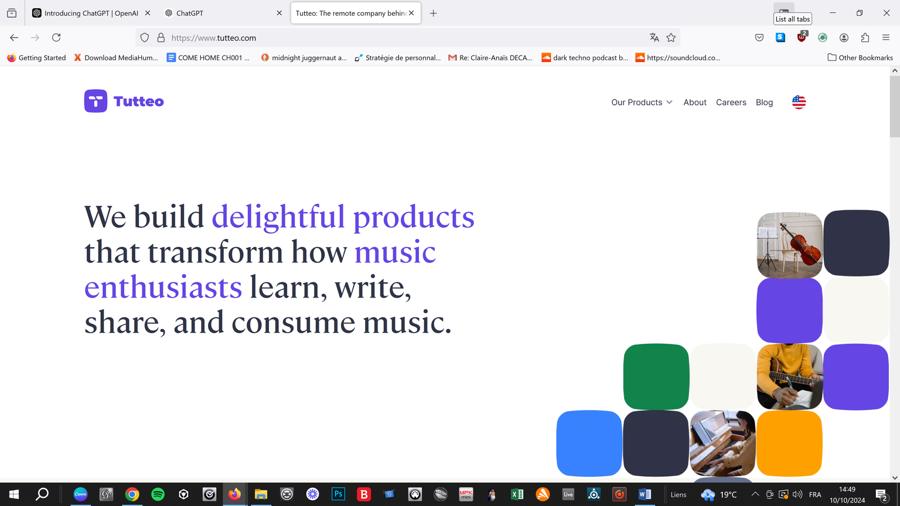Open the language selector US flag
The image size is (900, 506).
[x=799, y=102]
